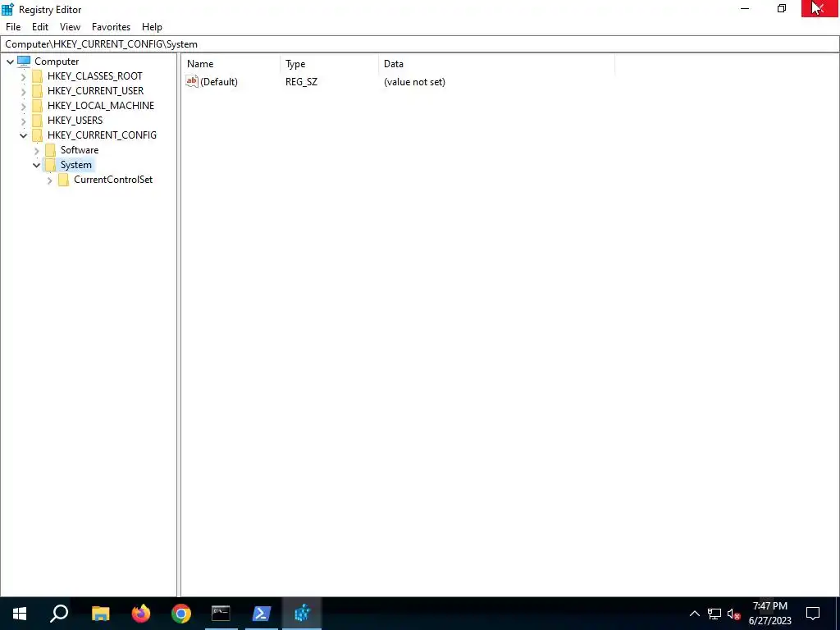Click the registry path address bar
This screenshot has width=840, height=630.
coord(420,44)
